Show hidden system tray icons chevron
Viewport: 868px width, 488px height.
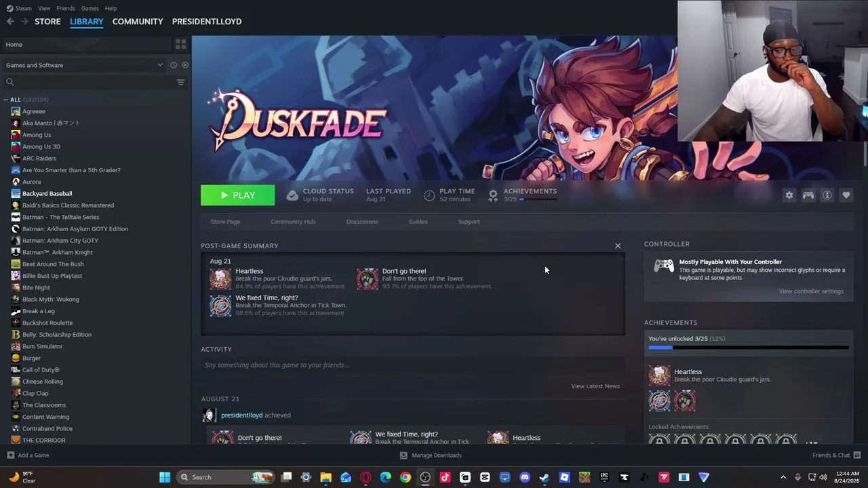click(x=783, y=477)
